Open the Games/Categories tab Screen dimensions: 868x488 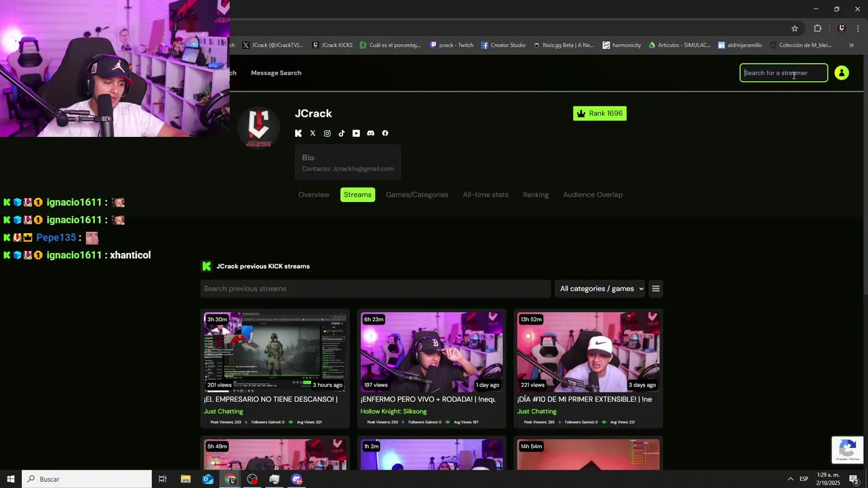(417, 195)
